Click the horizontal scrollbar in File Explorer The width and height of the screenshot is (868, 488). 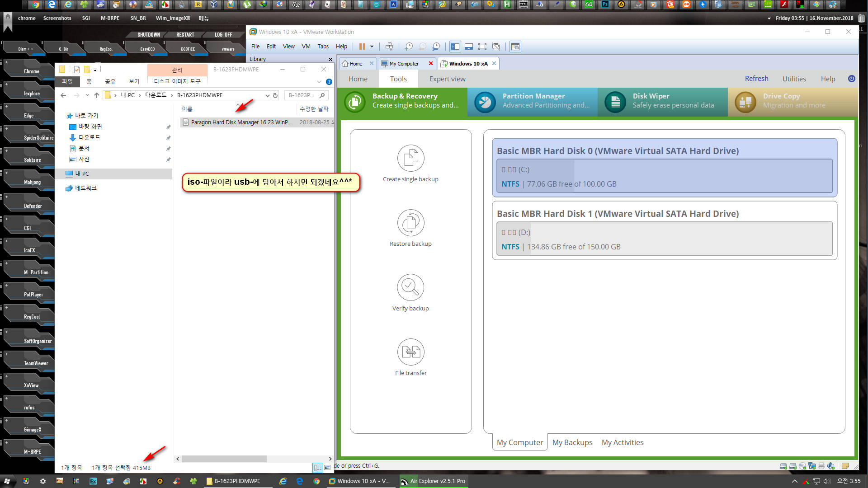(224, 459)
